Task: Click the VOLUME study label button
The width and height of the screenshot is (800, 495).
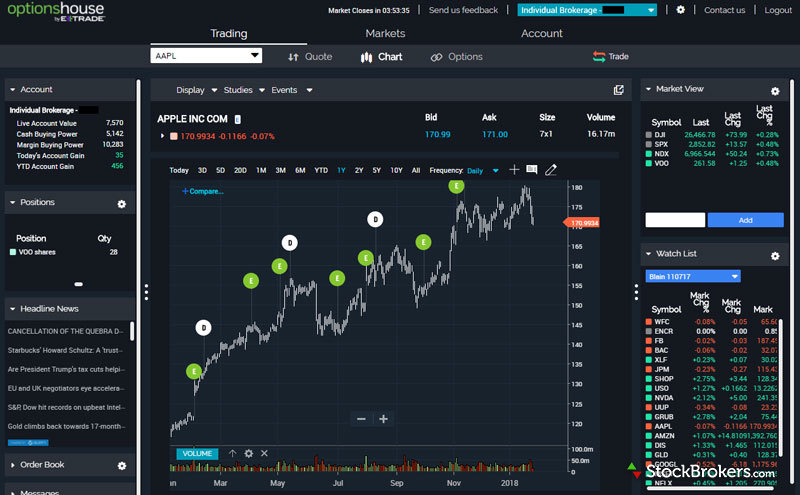Action: pos(197,454)
